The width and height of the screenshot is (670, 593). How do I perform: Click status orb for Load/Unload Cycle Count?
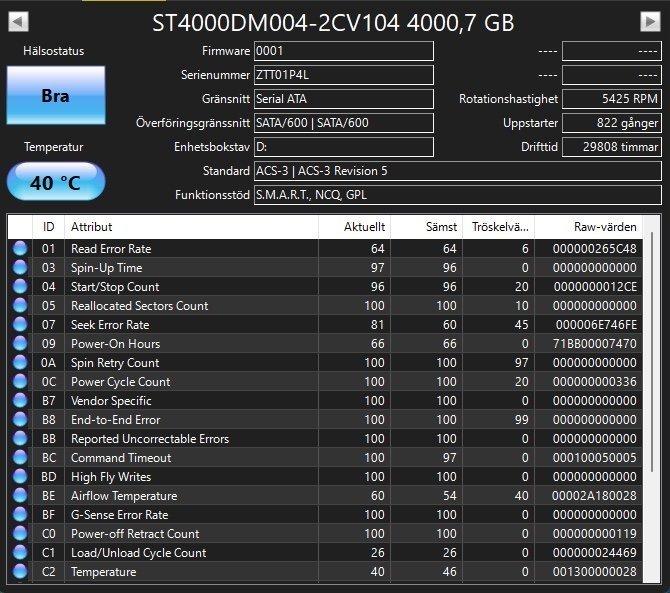(x=20, y=552)
